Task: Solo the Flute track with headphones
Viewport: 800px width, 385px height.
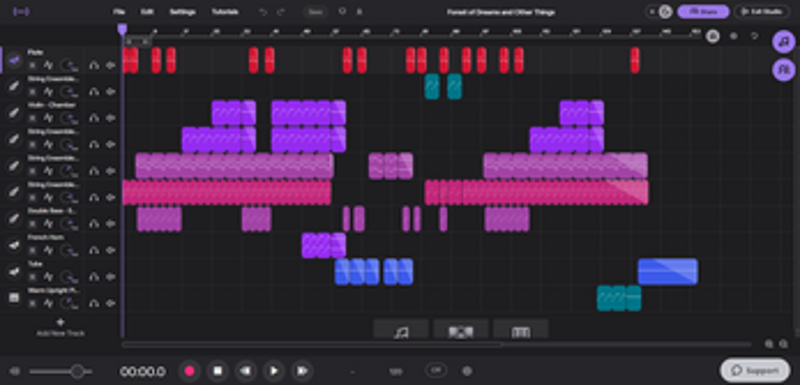Action: pos(94,65)
